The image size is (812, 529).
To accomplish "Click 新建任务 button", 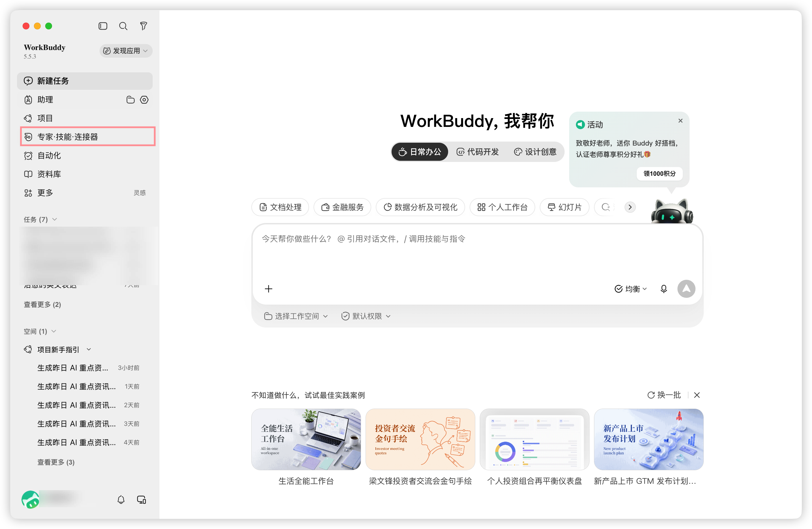I will coord(85,81).
